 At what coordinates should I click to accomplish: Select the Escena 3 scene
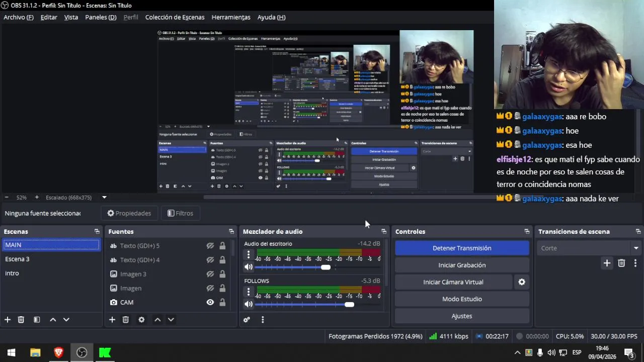[51, 259]
